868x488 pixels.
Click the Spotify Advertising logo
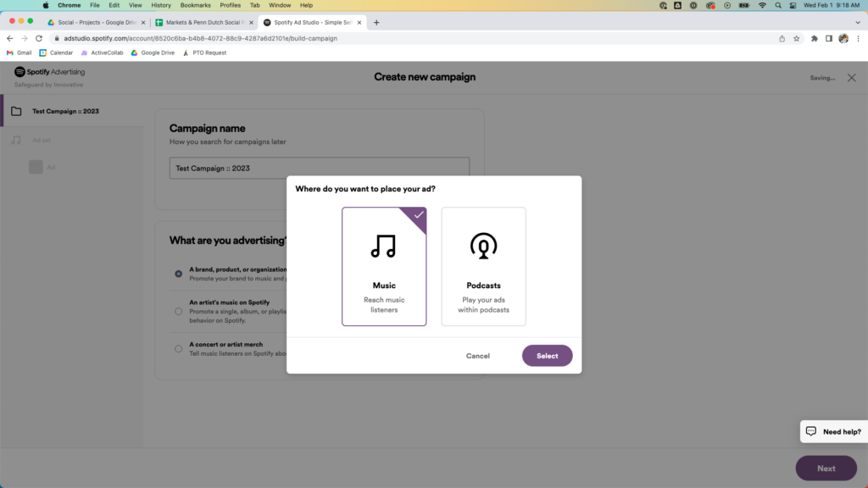(50, 72)
